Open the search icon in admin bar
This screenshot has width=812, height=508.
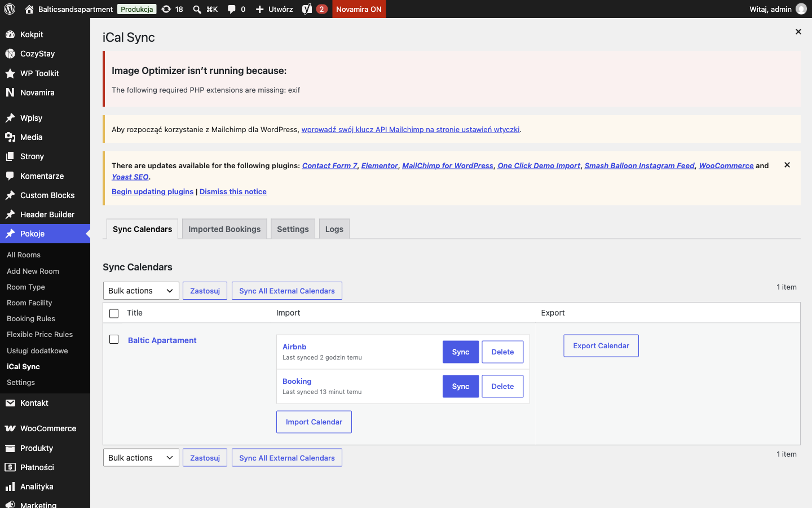(197, 9)
